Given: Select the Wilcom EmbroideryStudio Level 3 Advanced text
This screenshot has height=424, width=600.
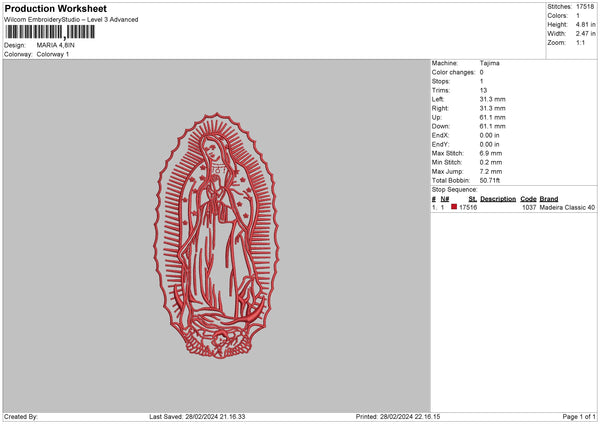Looking at the screenshot, I should tap(71, 20).
